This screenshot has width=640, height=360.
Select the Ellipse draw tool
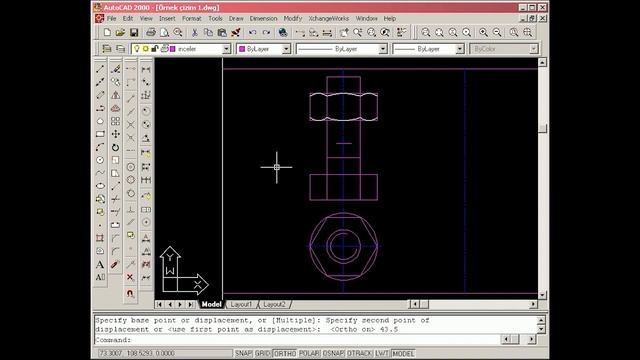click(x=100, y=186)
